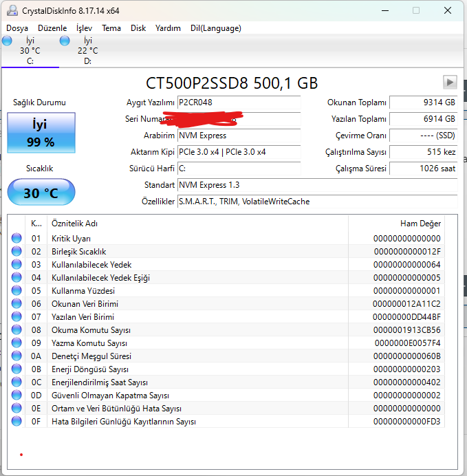Select the Okunan Veri Birimi attribute name
Image resolution: width=467 pixels, height=476 pixels.
click(x=85, y=304)
